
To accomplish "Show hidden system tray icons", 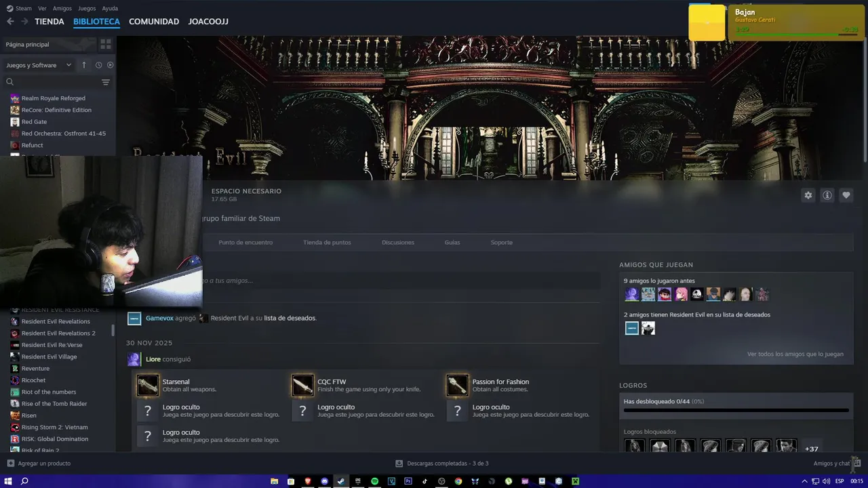I will tap(805, 481).
